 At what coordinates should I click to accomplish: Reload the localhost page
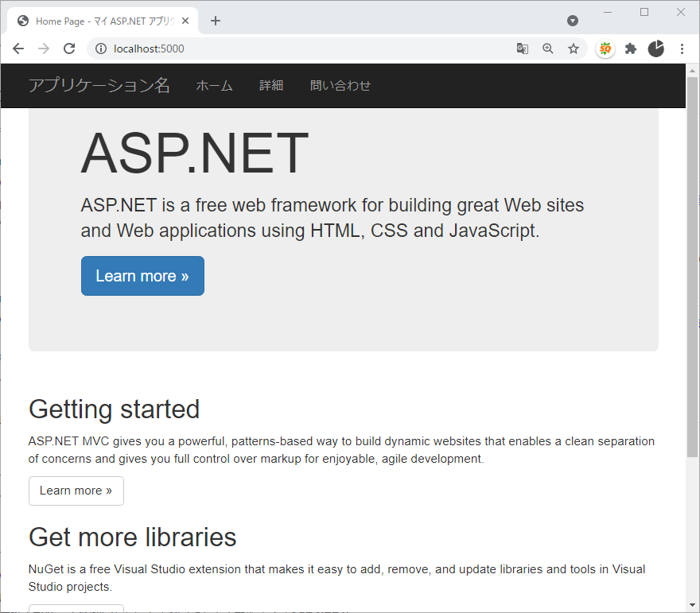69,48
